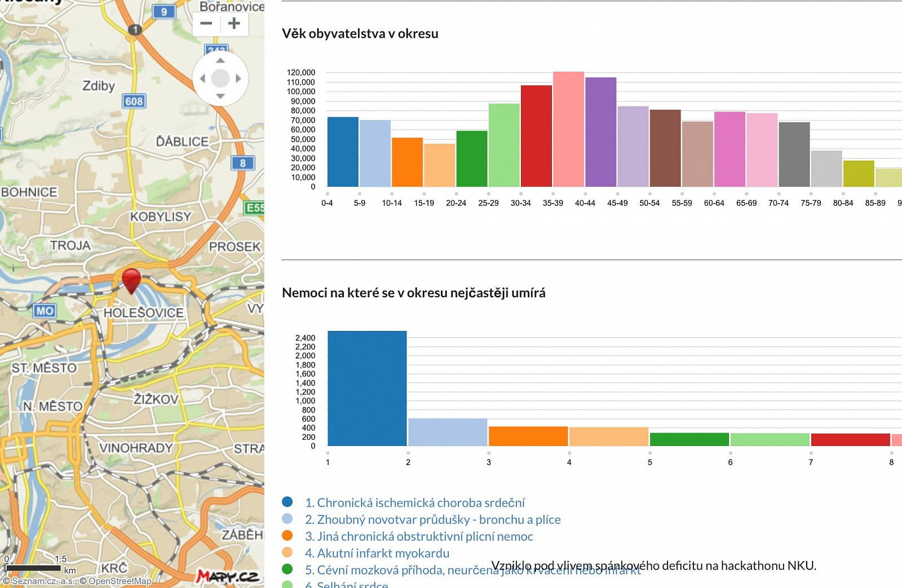Select the red location marker near Holešovice

(x=131, y=280)
